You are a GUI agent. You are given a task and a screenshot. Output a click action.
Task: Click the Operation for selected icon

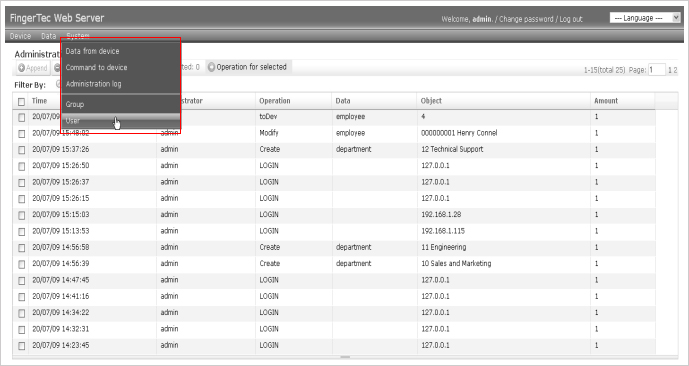(211, 67)
